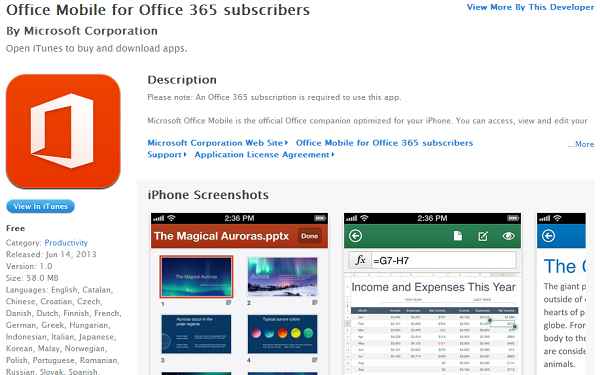Click the battery icon in Excel screenshot
Viewport: 600px width, 375px height.
coord(512,218)
